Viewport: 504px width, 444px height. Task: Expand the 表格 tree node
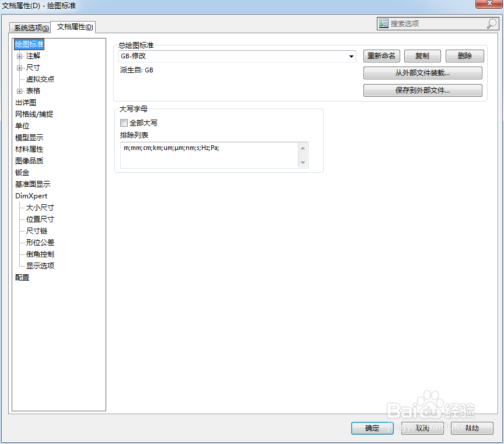tap(20, 91)
